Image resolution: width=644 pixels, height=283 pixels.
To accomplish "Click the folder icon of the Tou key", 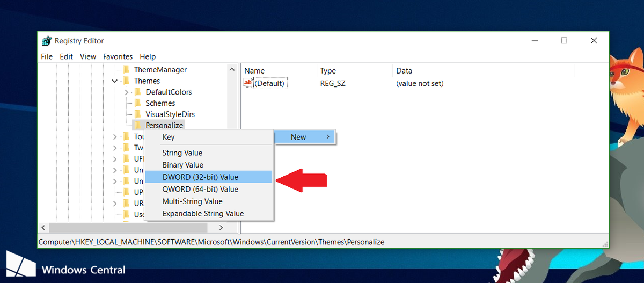I will pos(126,136).
